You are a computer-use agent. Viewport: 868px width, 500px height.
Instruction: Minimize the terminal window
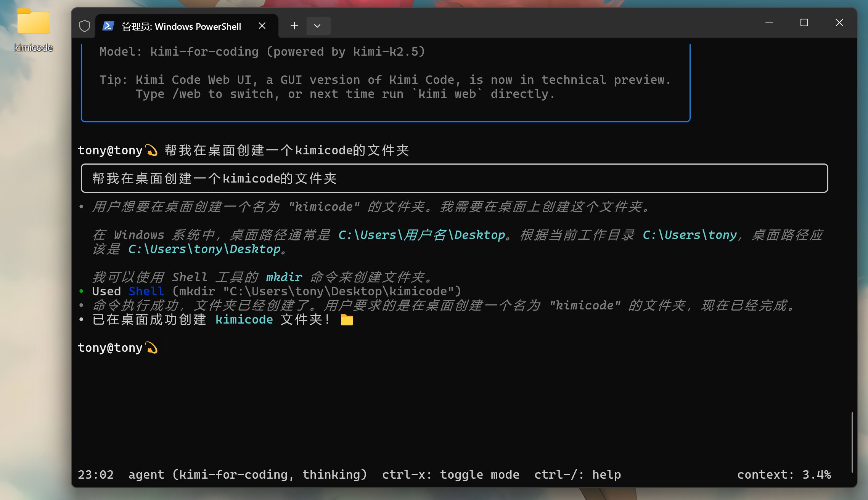769,23
